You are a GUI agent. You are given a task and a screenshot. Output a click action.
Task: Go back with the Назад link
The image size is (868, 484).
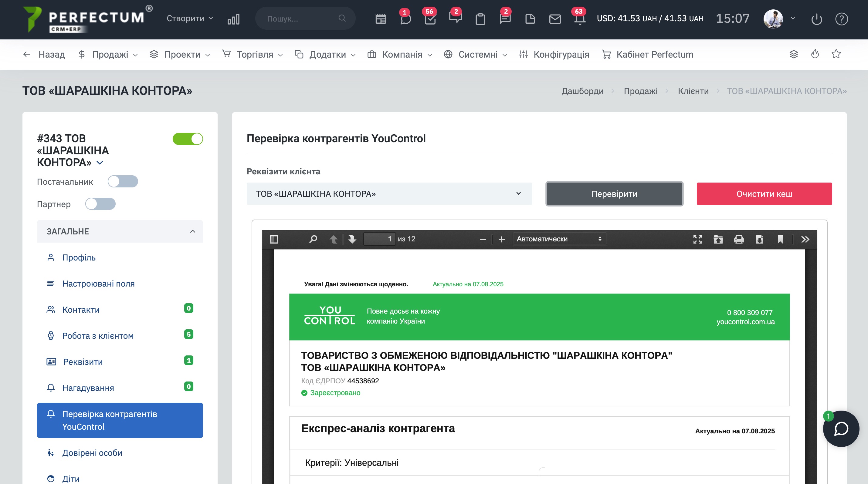[x=44, y=55]
